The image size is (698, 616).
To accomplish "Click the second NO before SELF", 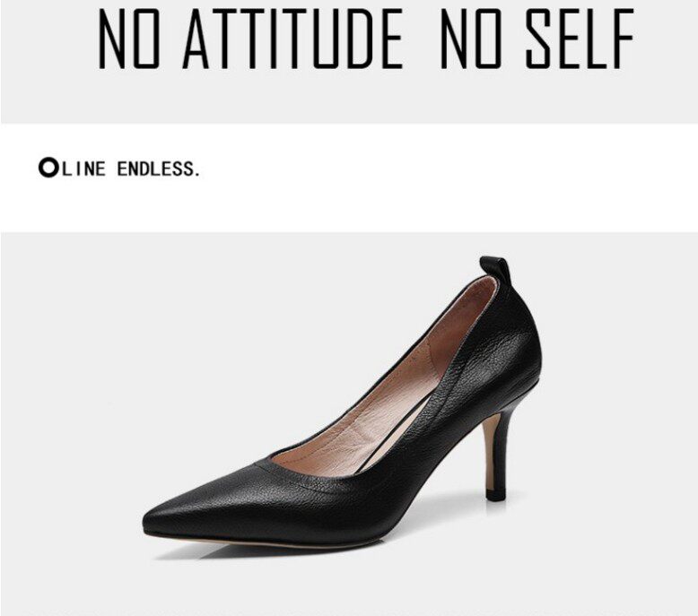I will point(471,39).
